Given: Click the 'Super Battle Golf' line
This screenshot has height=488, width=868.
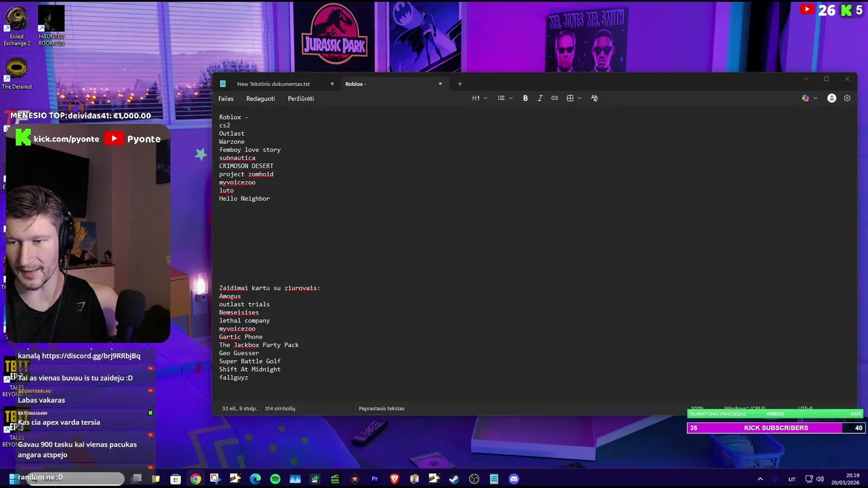Looking at the screenshot, I should tap(250, 361).
